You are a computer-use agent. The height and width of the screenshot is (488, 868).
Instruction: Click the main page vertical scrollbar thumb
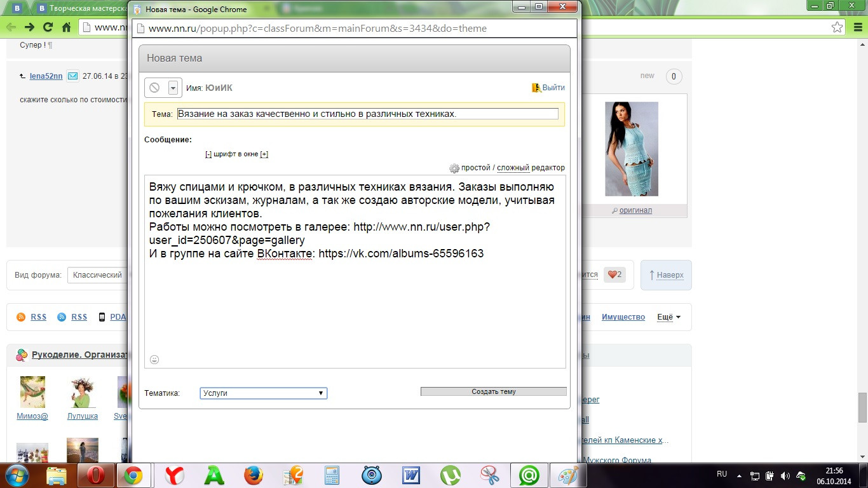(862, 407)
